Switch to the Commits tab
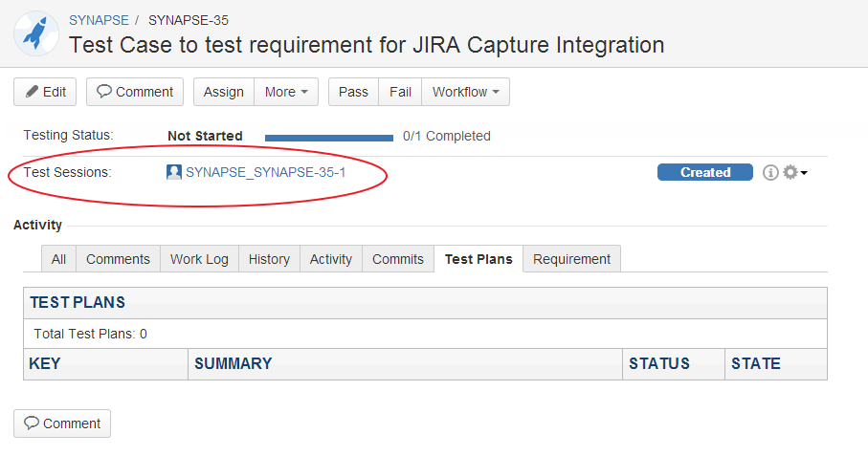Viewport: 868px width, 456px height. pyautogui.click(x=398, y=259)
